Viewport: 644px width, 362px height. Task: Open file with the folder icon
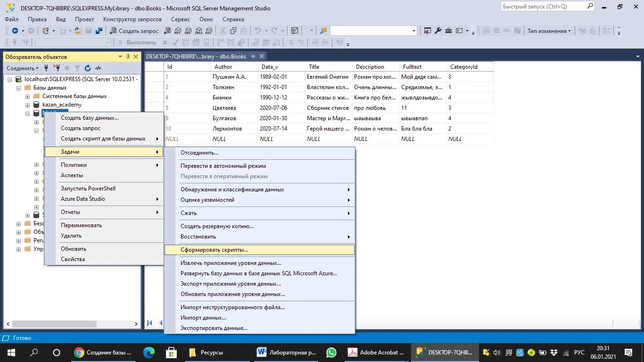click(77, 31)
